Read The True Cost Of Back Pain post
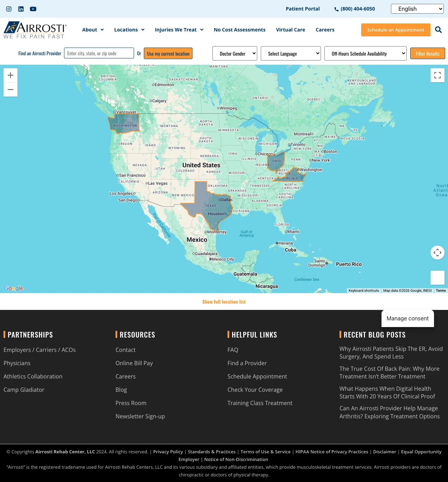 tap(390, 373)
